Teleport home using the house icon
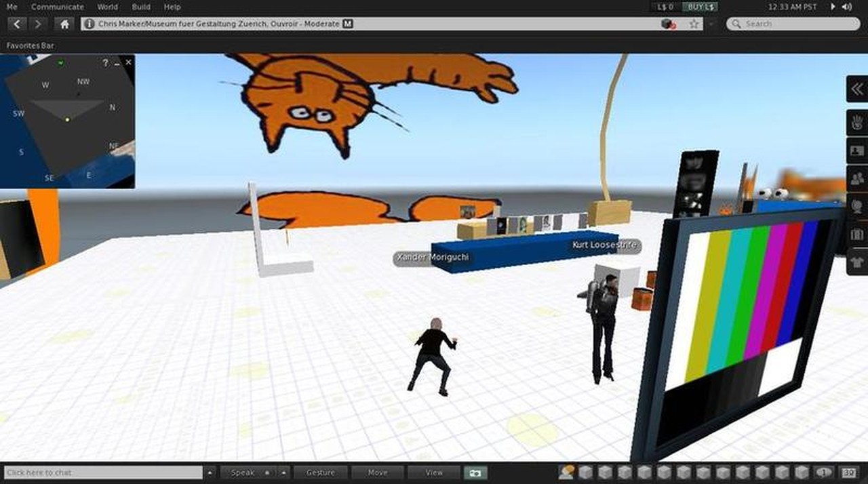Image resolution: width=868 pixels, height=484 pixels. (64, 24)
